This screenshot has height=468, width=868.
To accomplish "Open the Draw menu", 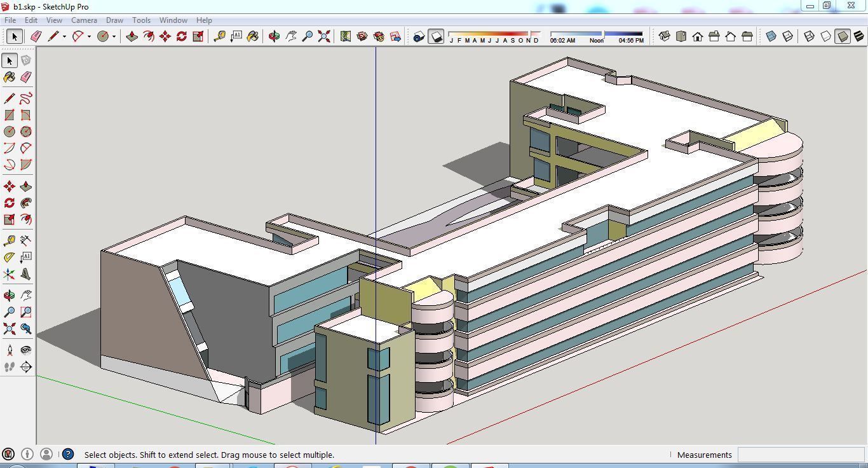I will [x=114, y=20].
